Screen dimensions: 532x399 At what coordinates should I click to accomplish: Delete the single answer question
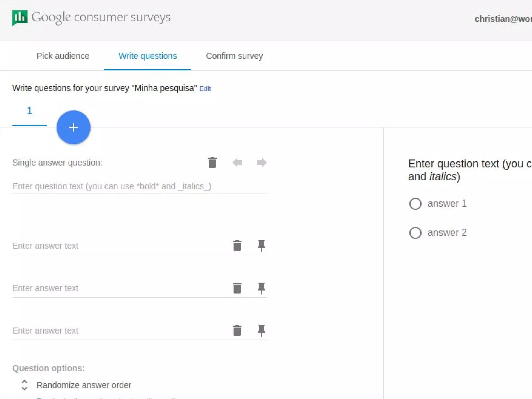tap(212, 163)
